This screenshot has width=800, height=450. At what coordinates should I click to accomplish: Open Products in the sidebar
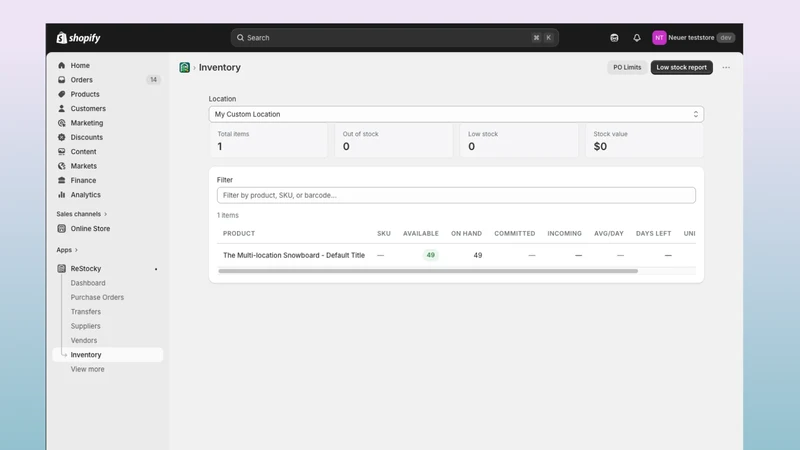[x=85, y=94]
